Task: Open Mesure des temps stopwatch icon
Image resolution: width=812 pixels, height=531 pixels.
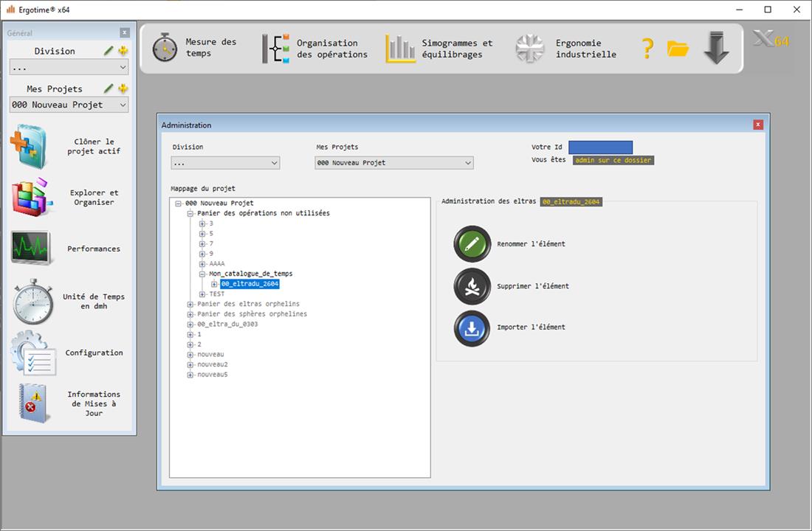Action: pos(165,48)
